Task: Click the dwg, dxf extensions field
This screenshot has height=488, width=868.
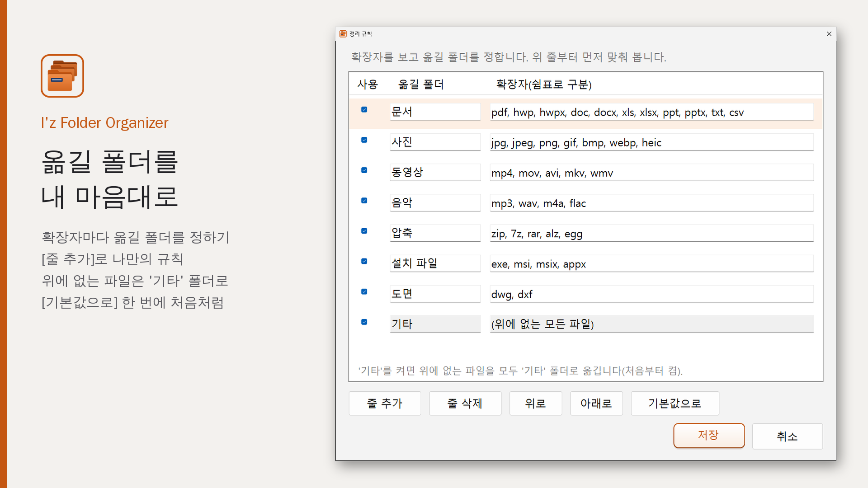Action: tap(651, 294)
